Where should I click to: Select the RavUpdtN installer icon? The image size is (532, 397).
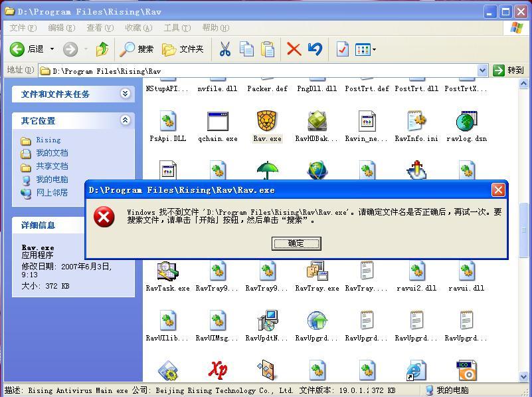pyautogui.click(x=267, y=321)
